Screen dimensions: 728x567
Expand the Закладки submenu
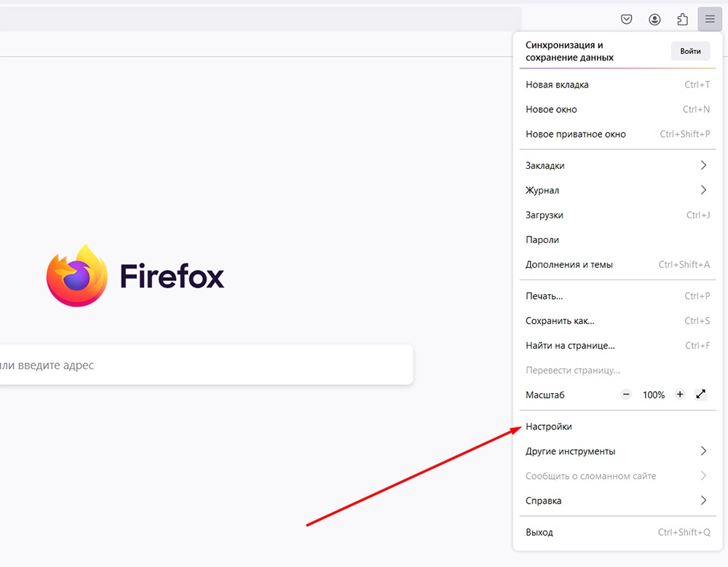pos(617,165)
